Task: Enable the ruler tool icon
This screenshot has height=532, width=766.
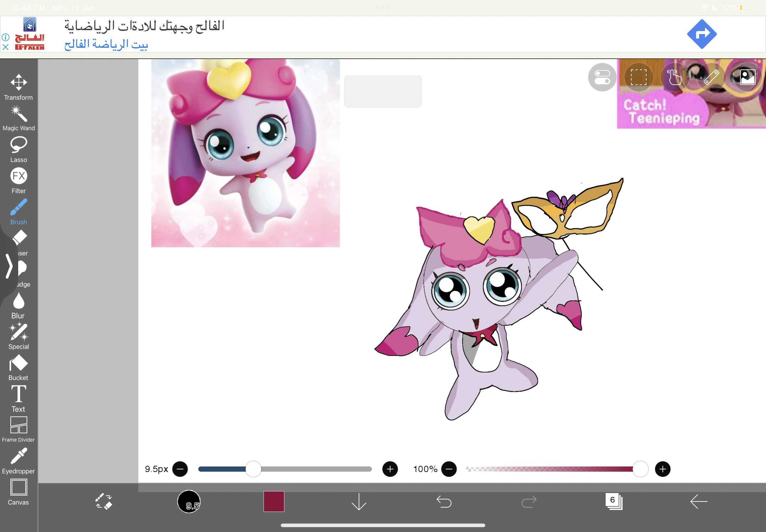Action: [712, 77]
